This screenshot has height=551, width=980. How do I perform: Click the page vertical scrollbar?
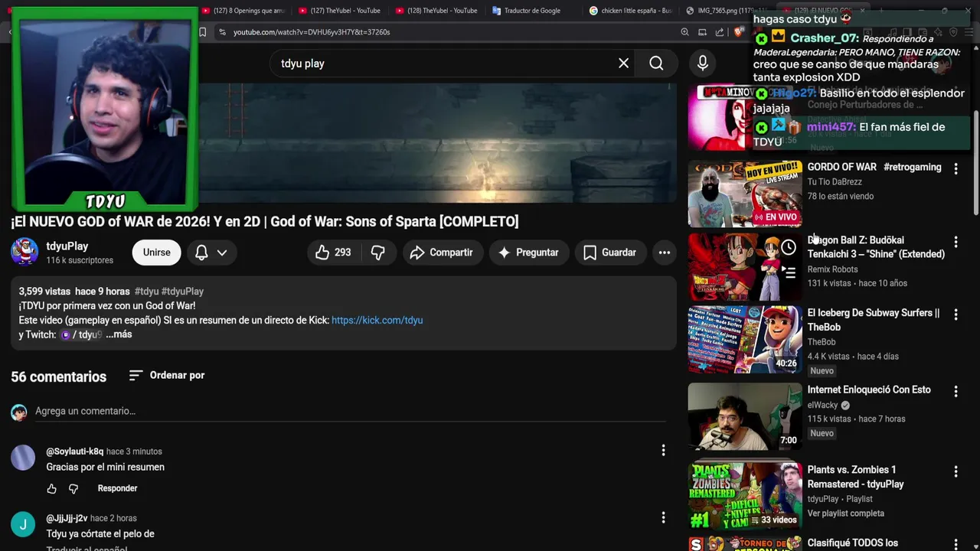click(x=975, y=165)
